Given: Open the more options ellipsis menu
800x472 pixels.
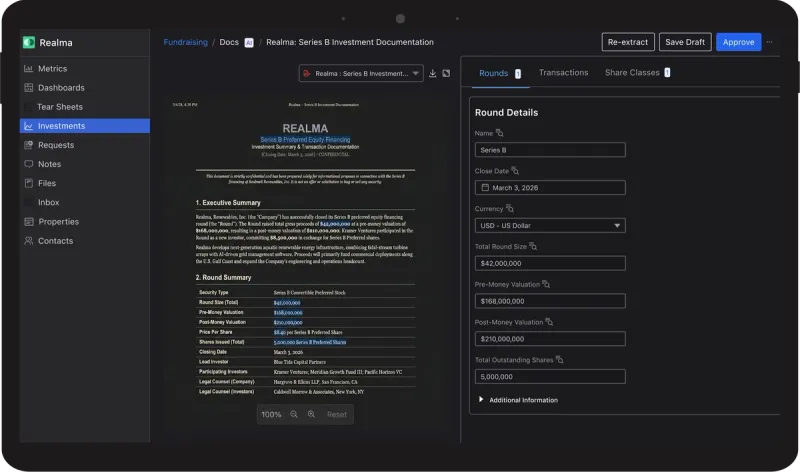Looking at the screenshot, I should point(769,42).
